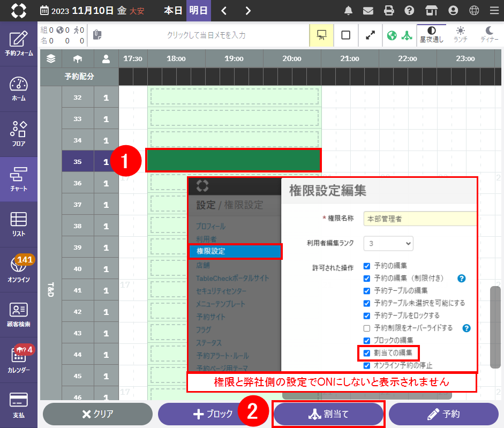Click the person icon in chart header
Image resolution: width=504 pixels, height=428 pixels.
tap(106, 58)
